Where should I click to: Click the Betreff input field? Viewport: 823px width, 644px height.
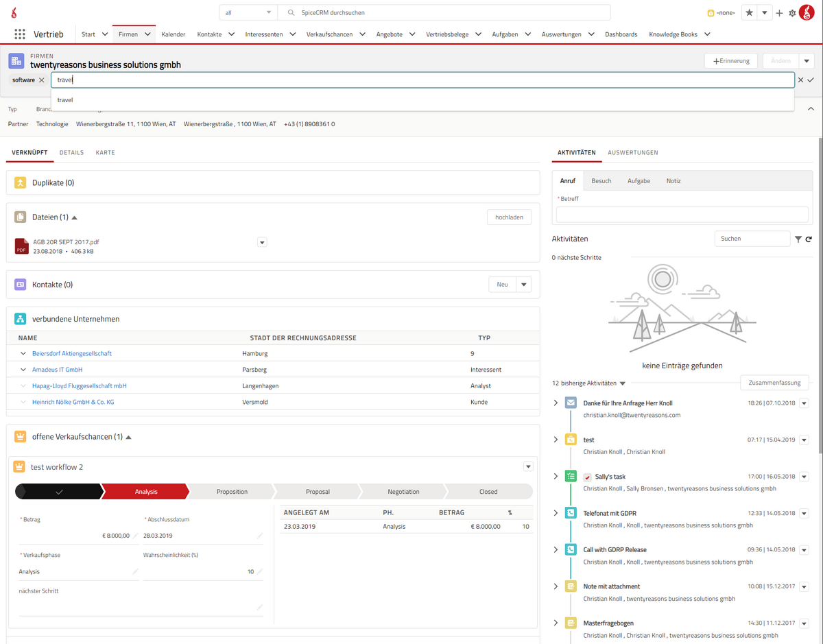point(682,215)
